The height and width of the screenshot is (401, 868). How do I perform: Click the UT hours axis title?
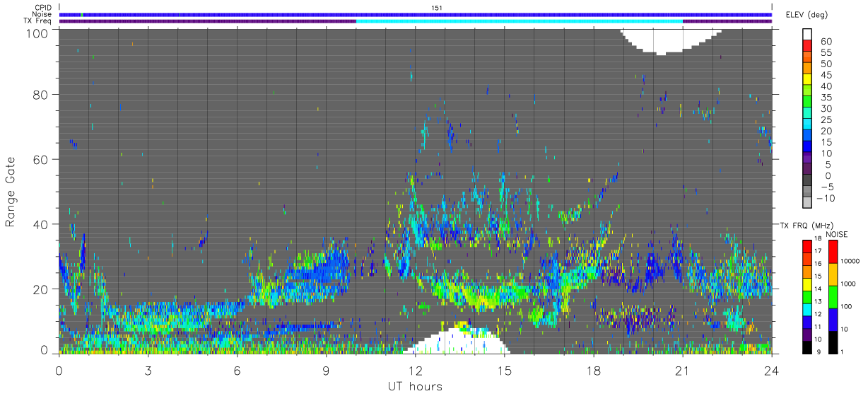[x=415, y=386]
